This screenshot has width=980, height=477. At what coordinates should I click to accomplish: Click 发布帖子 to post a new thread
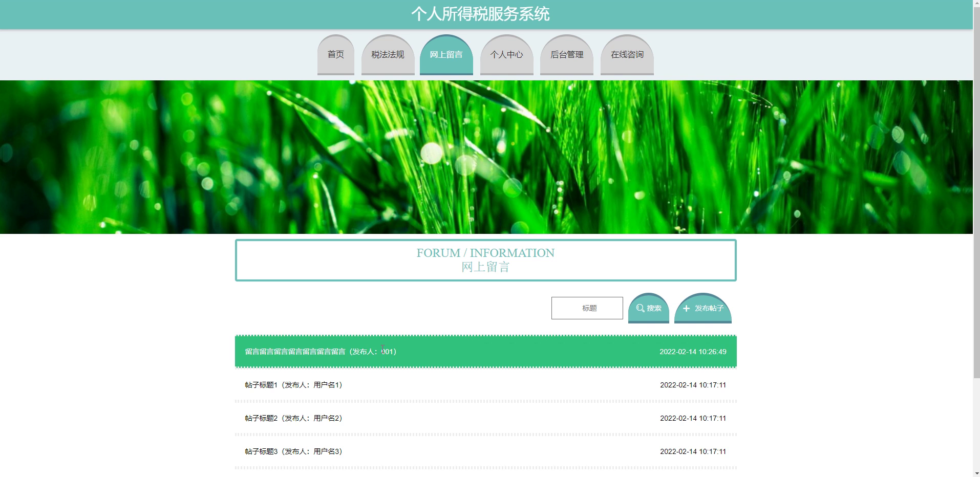click(x=703, y=308)
